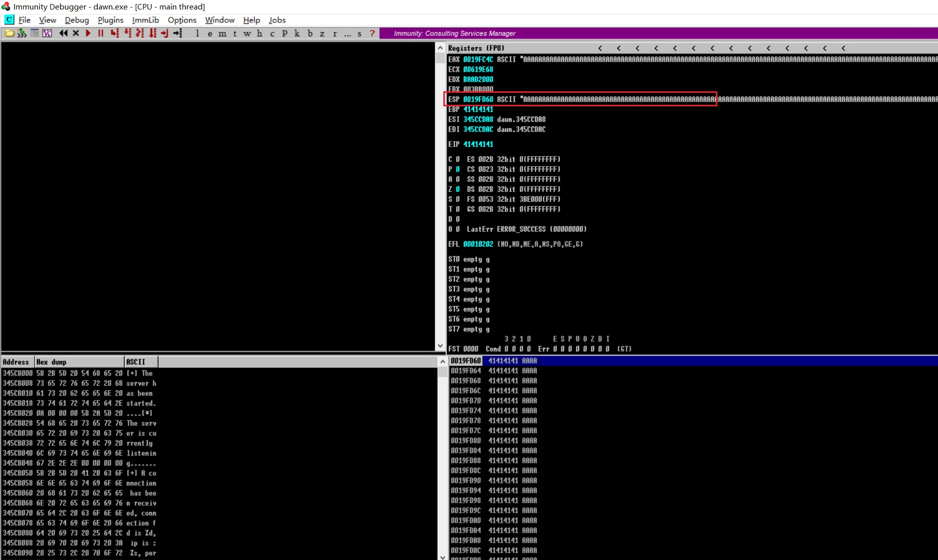
Task: Open the Plugins menu
Action: (110, 20)
